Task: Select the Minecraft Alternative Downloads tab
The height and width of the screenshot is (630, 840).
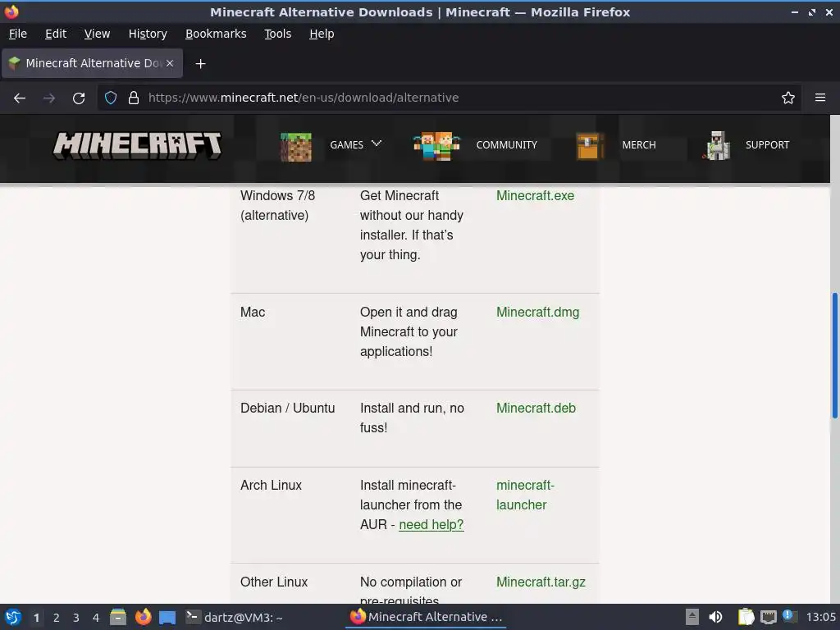Action: [x=93, y=63]
